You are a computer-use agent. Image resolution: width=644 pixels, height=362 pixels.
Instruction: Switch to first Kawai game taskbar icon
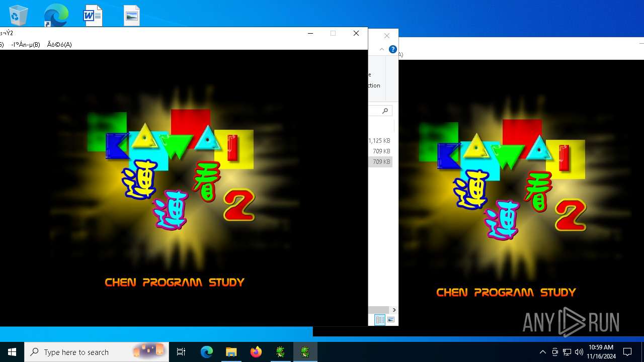(280, 352)
